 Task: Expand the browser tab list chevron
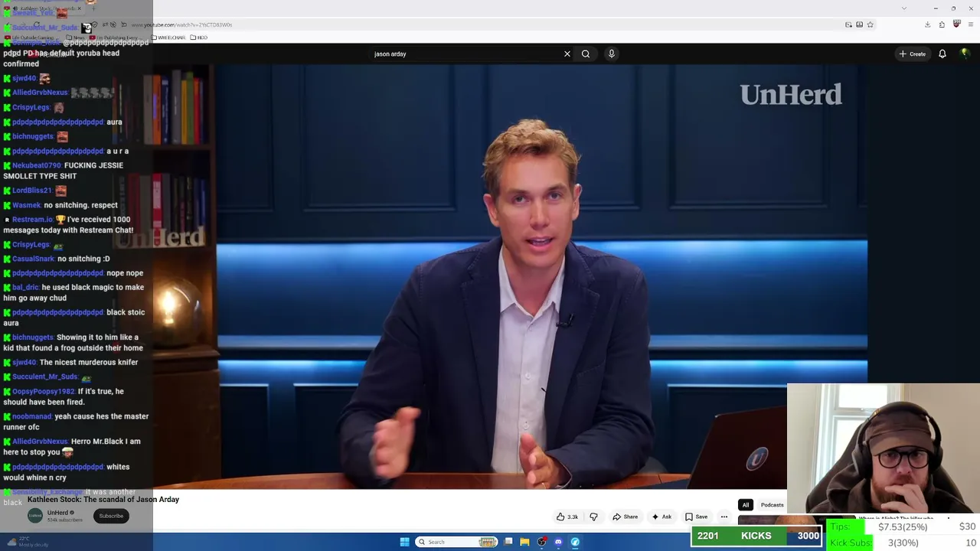coord(904,8)
